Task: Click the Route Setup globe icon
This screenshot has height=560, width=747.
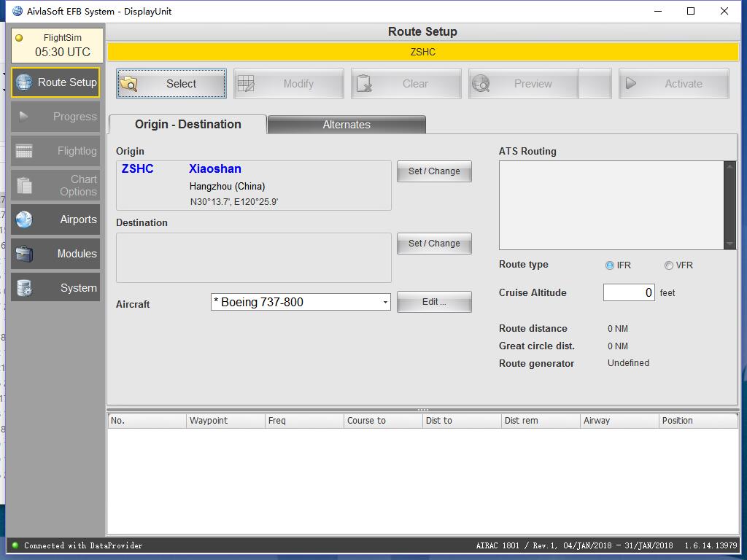Action: pos(24,82)
